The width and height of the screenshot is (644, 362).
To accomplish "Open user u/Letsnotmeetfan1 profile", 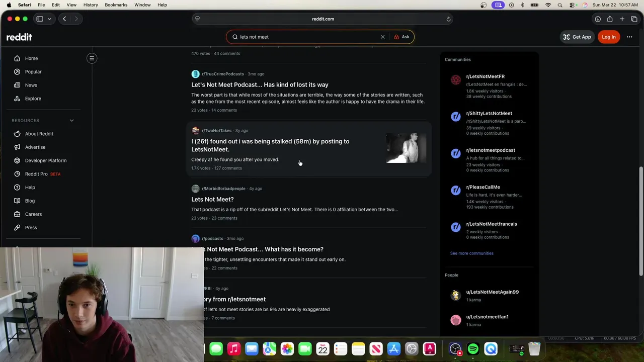I will (x=488, y=317).
